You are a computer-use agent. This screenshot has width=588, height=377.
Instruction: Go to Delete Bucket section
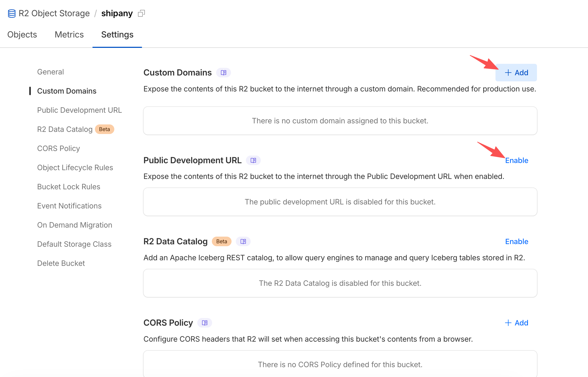tap(61, 263)
